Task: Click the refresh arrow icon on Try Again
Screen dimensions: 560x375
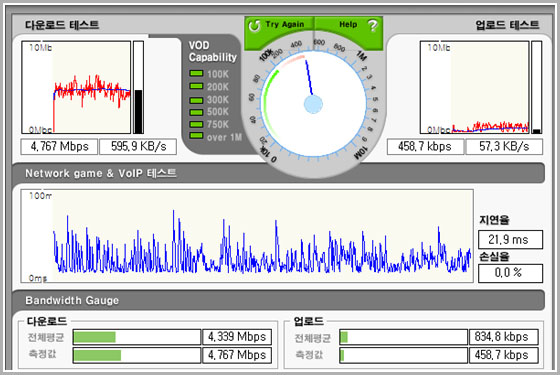Action: 254,25
